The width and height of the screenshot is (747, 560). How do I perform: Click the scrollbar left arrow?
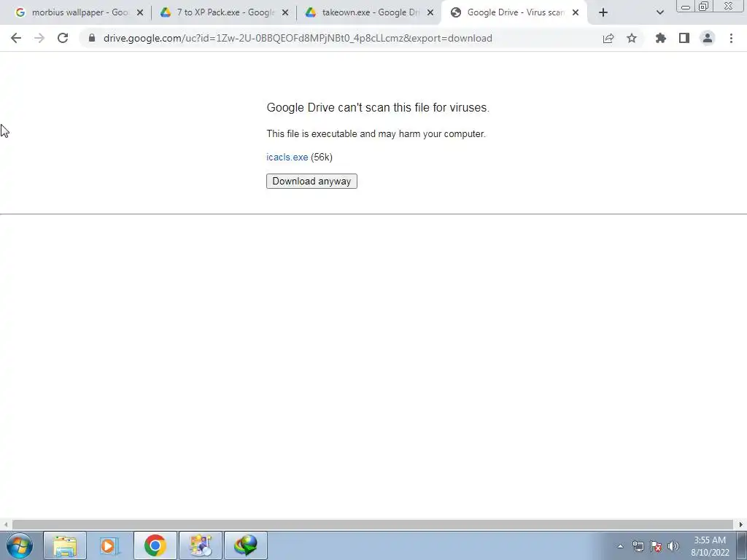click(5, 525)
